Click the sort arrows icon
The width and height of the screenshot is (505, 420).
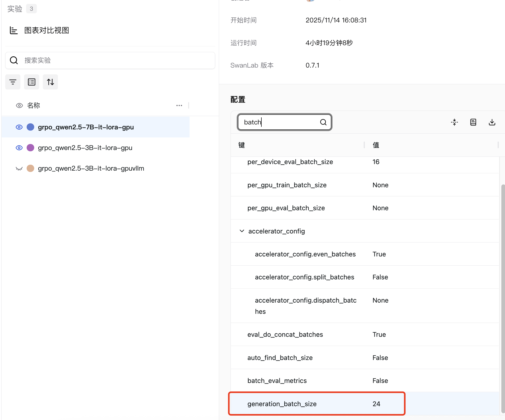click(50, 82)
